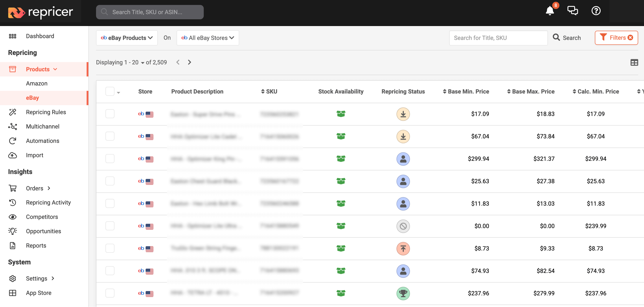Check the first product row checkbox
This screenshot has height=307, width=644.
(110, 114)
